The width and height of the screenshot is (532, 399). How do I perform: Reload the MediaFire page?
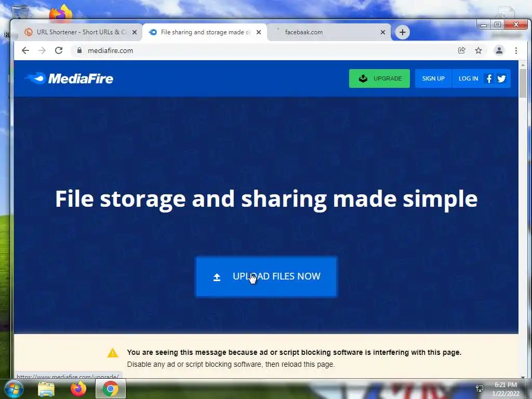tap(59, 50)
